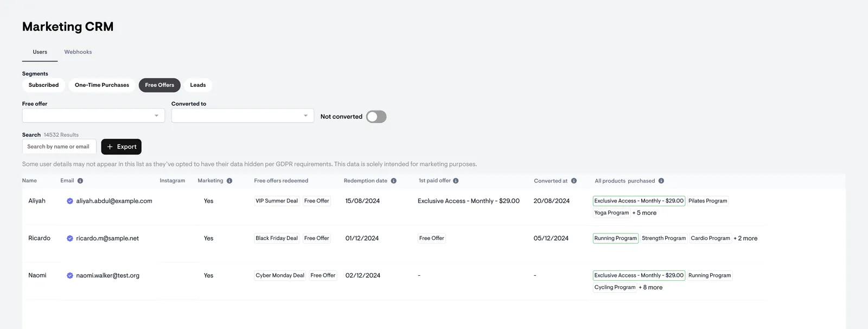The height and width of the screenshot is (329, 868).
Task: Select the Free Offers segment
Action: tap(159, 85)
